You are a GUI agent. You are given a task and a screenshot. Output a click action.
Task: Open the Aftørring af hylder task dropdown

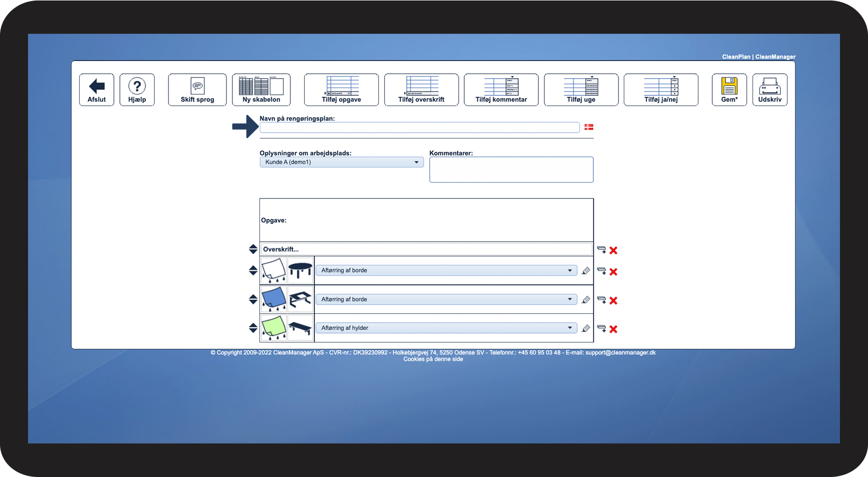pyautogui.click(x=447, y=328)
